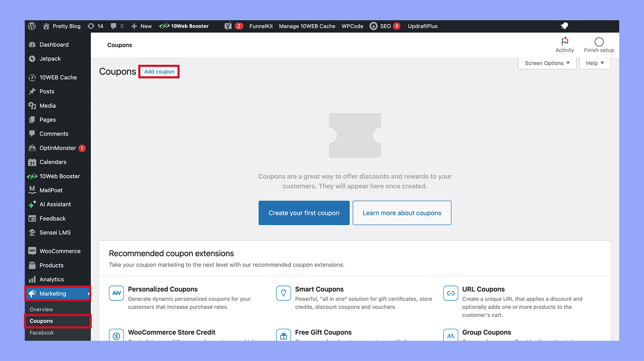Open UpdraftPlus from the admin bar
Viewport: 644px width, 361px height.
tap(422, 26)
